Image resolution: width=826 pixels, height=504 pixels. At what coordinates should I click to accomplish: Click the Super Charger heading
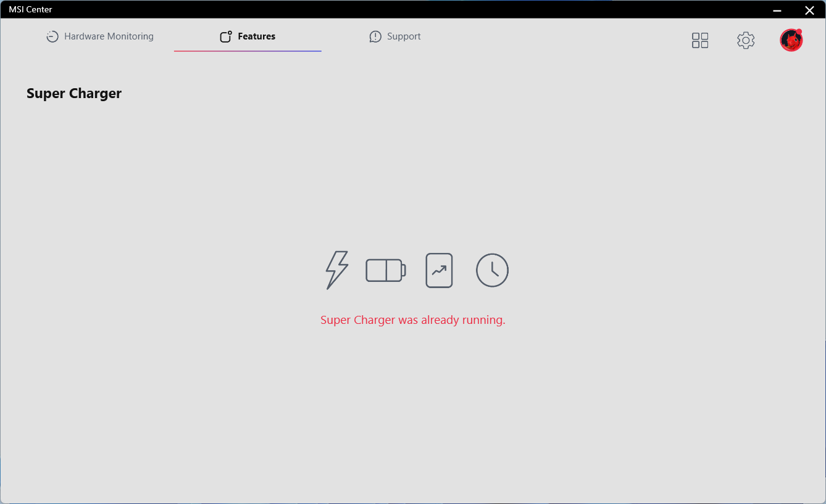point(74,93)
